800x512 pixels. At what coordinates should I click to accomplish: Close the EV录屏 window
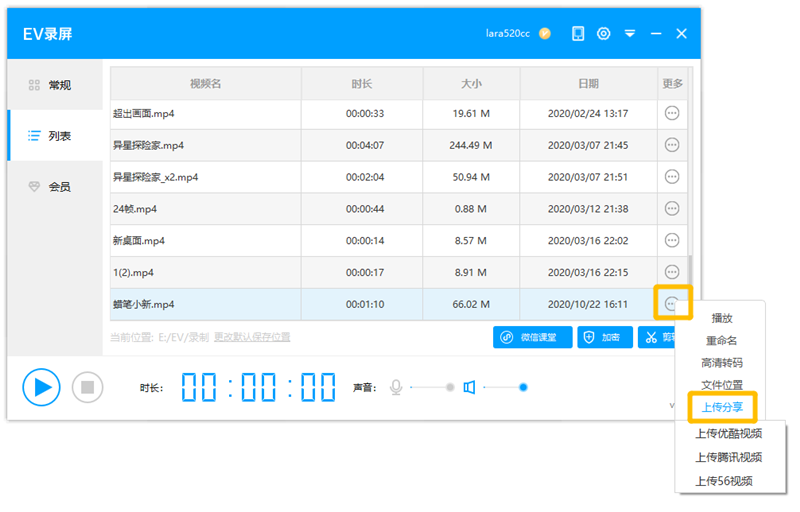(682, 34)
